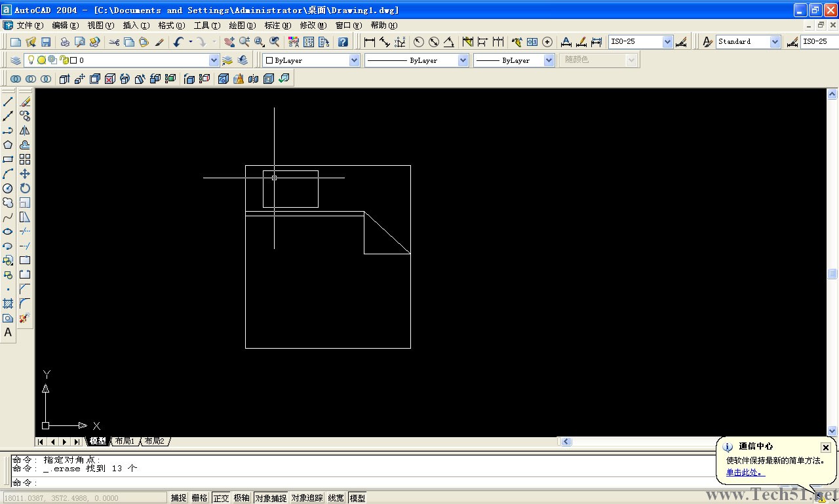This screenshot has width=839, height=504.
Task: Activate the Pan Realtime hand icon
Action: point(229,42)
